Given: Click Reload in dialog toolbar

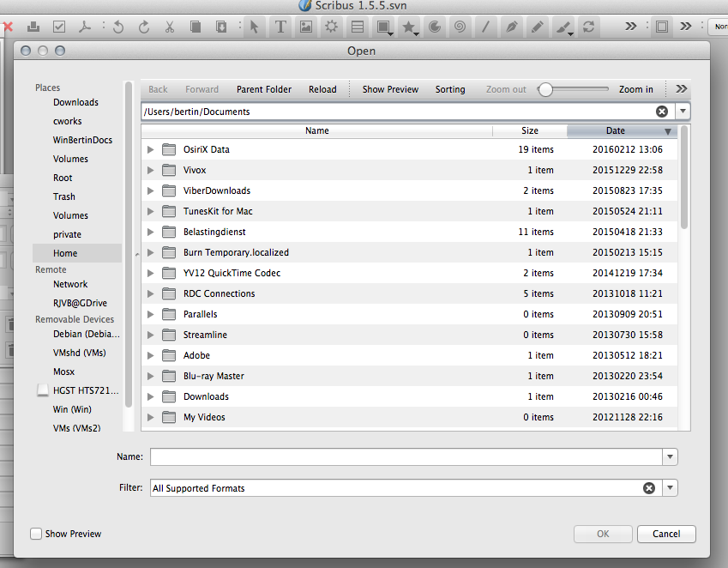Looking at the screenshot, I should (x=322, y=89).
